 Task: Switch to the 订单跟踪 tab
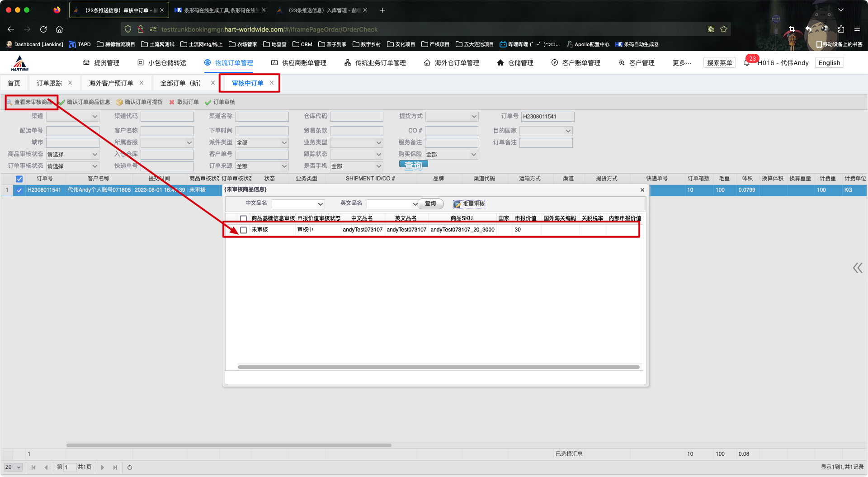49,83
